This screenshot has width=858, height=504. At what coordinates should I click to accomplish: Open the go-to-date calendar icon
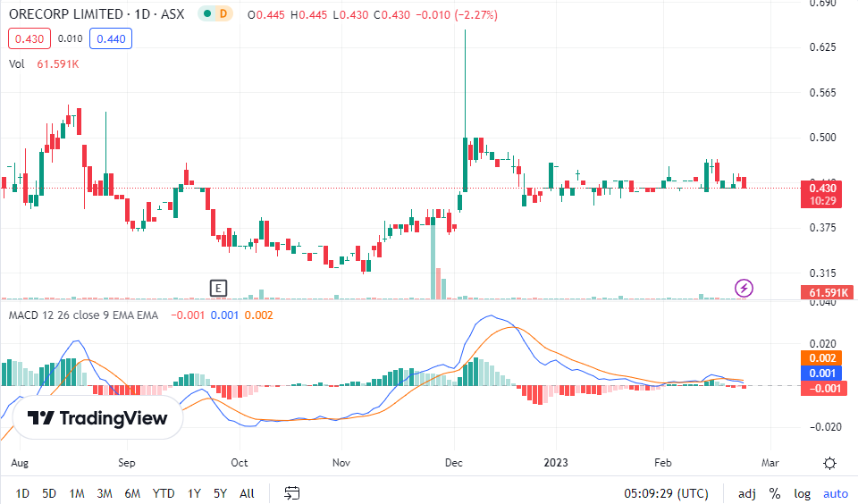point(291,492)
